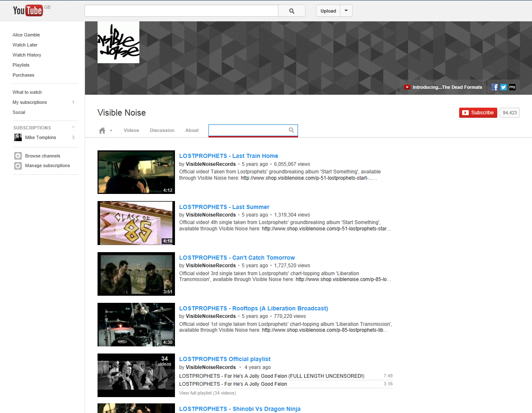Open Shinobi Vs Dragon Ninja title
The width and height of the screenshot is (532, 413).
point(240,409)
